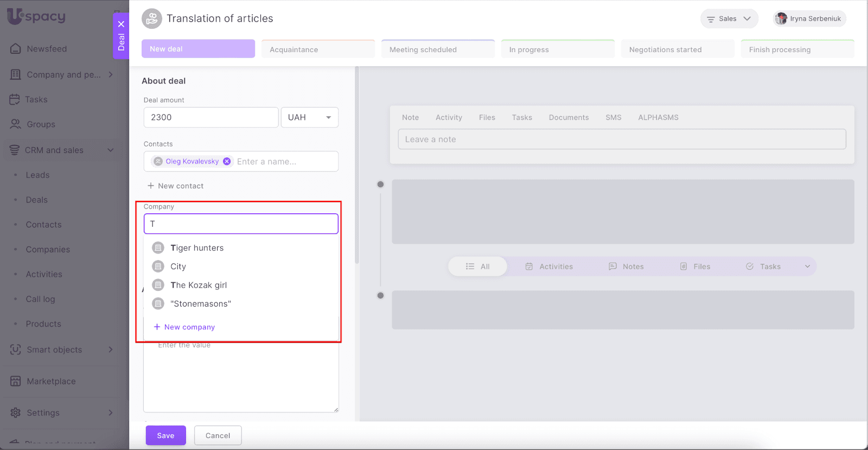The height and width of the screenshot is (450, 868).
Task: Remove Oleg Kovalevsky contact chip
Action: point(227,161)
